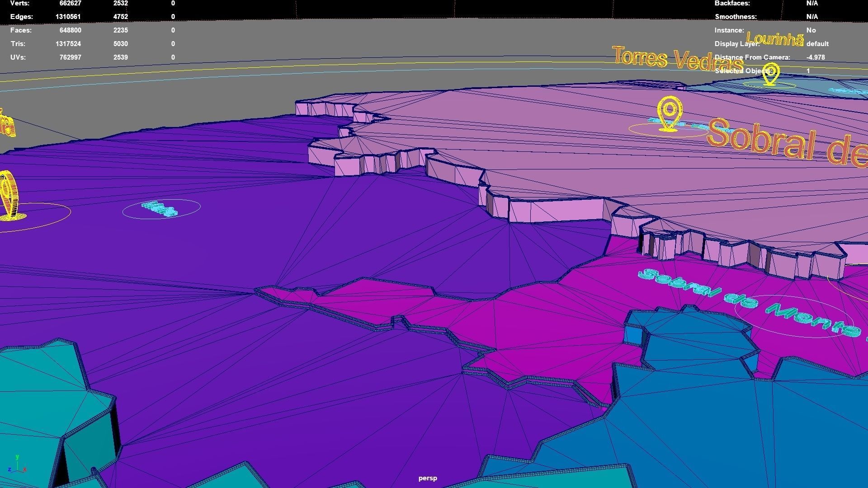Select the pink Lourinhã mesh region
This screenshot has width=868, height=488.
[520, 136]
